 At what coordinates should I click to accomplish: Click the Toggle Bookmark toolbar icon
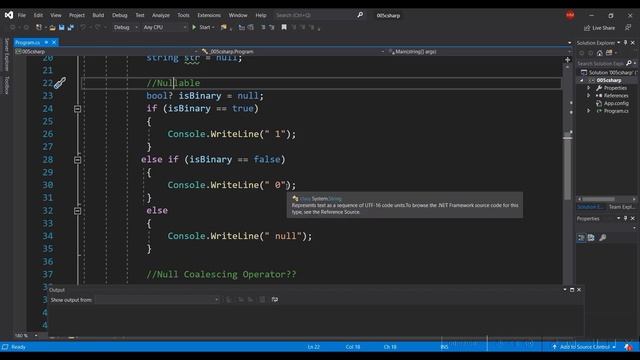[284, 27]
